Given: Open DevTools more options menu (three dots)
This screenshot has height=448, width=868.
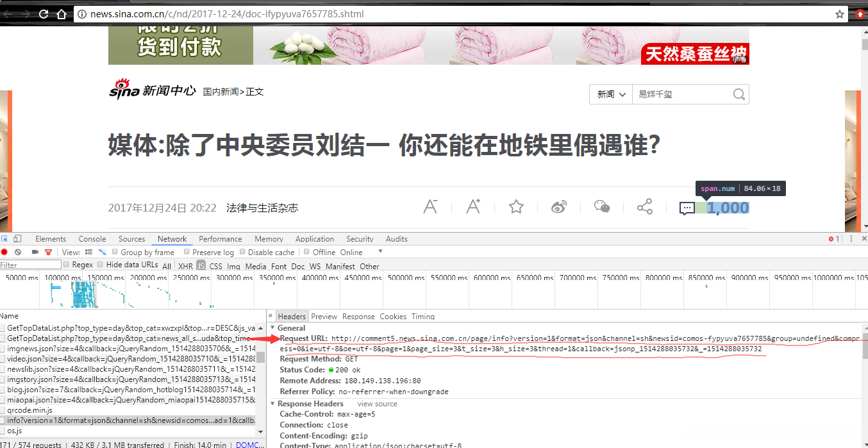Looking at the screenshot, I should coord(851,238).
